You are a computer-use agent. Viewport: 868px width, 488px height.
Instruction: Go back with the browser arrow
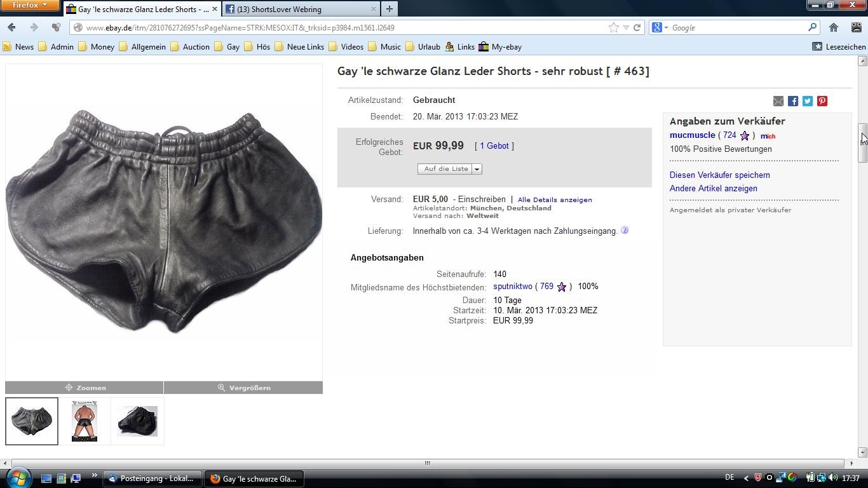11,27
